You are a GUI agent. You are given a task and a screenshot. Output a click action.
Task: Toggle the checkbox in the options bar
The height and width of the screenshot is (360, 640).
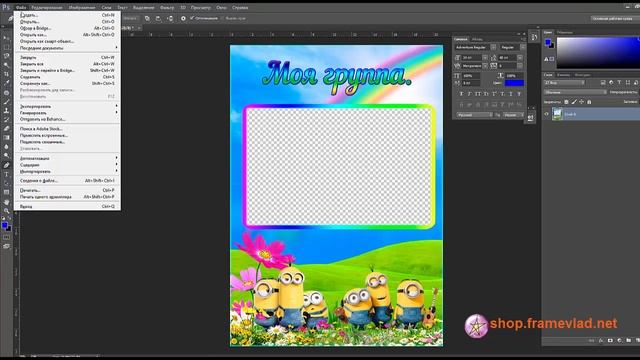pos(192,18)
